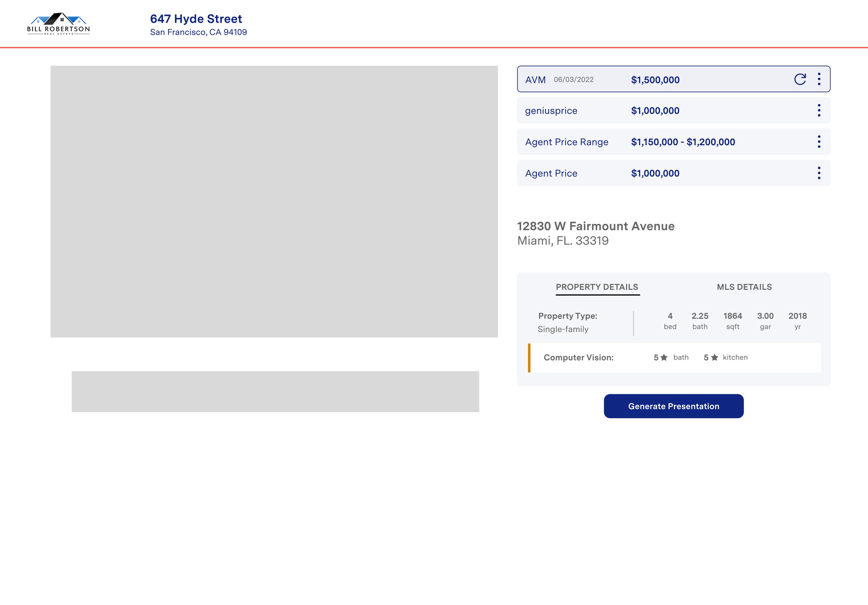This screenshot has width=868, height=605.
Task: Select the Property Details tab
Action: point(597,287)
